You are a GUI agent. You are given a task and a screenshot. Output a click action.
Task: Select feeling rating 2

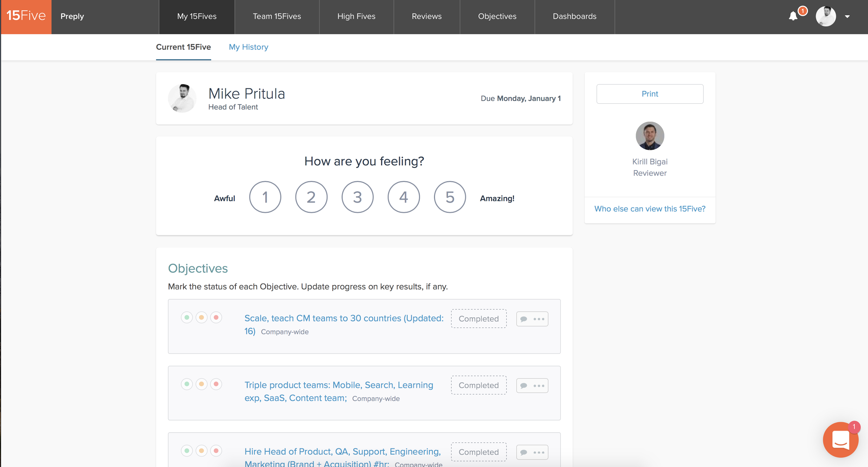click(x=311, y=197)
